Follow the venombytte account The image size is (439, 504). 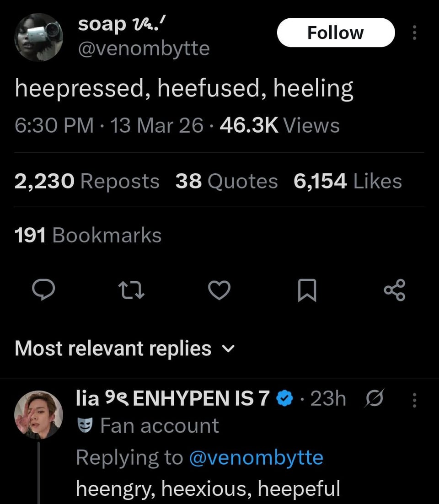(x=336, y=32)
